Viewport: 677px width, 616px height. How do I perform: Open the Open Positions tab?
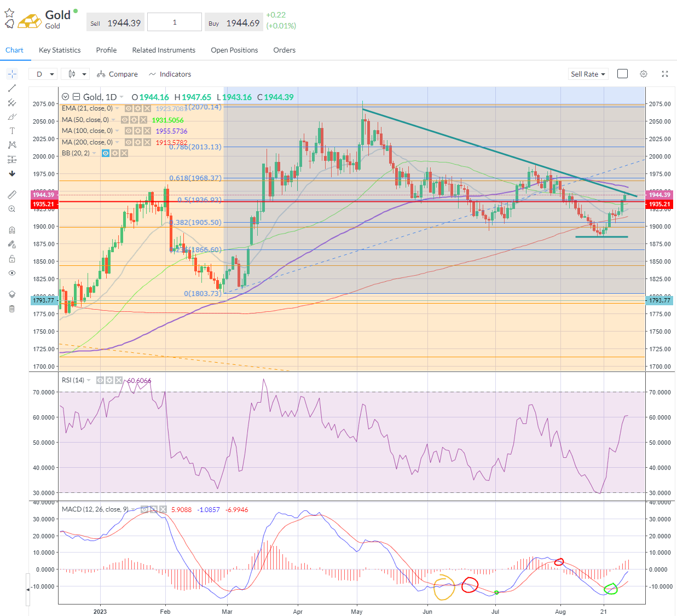click(x=234, y=50)
